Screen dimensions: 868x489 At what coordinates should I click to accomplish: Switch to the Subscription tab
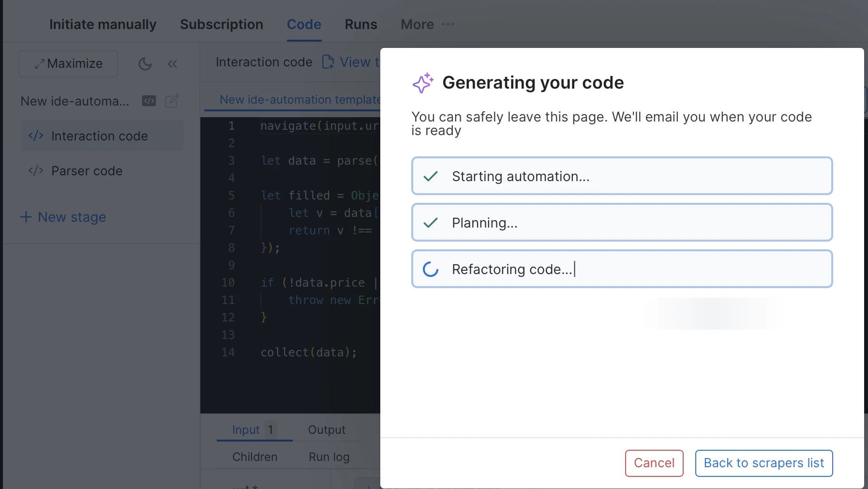click(x=222, y=24)
